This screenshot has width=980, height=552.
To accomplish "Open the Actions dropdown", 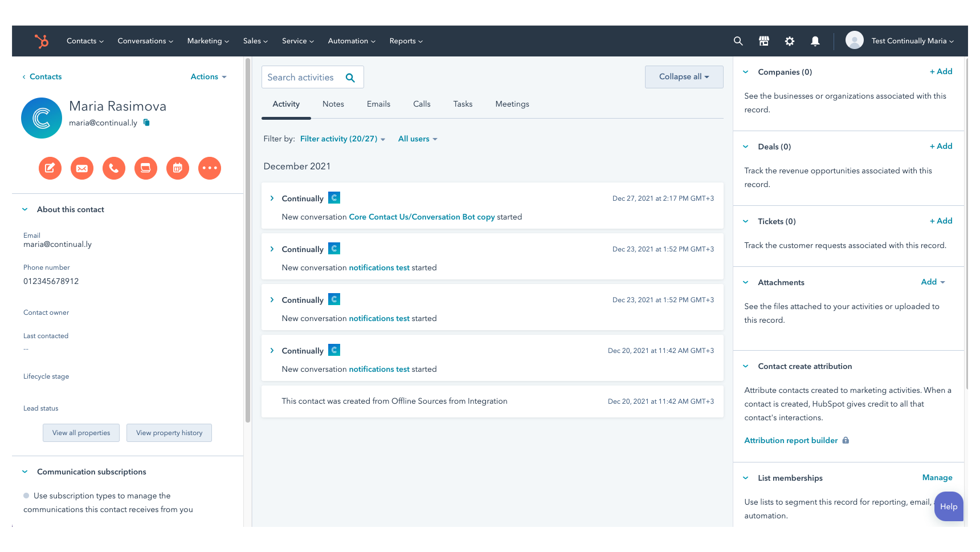I will click(208, 76).
